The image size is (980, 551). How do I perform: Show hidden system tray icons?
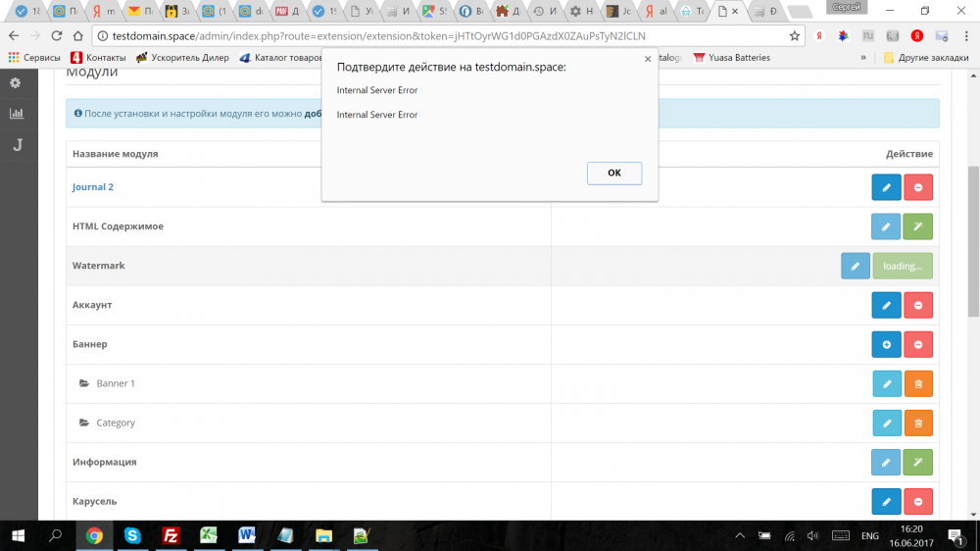740,536
